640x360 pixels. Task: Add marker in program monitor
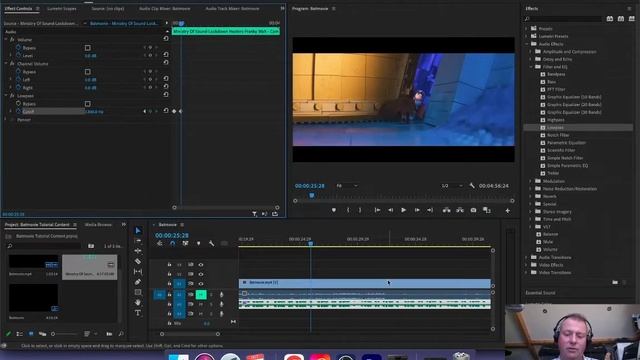click(334, 210)
